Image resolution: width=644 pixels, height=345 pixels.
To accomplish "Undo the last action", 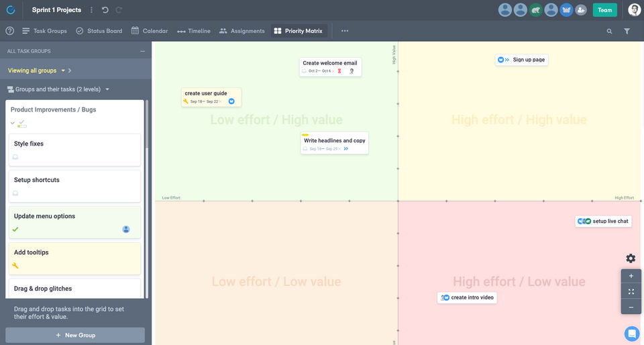I will pyautogui.click(x=105, y=10).
